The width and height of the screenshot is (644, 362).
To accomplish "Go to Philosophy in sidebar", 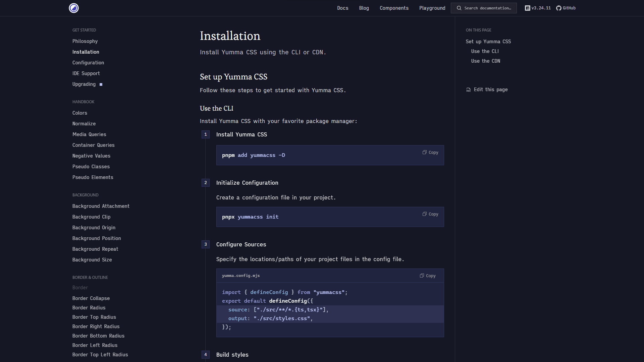I will (x=85, y=41).
